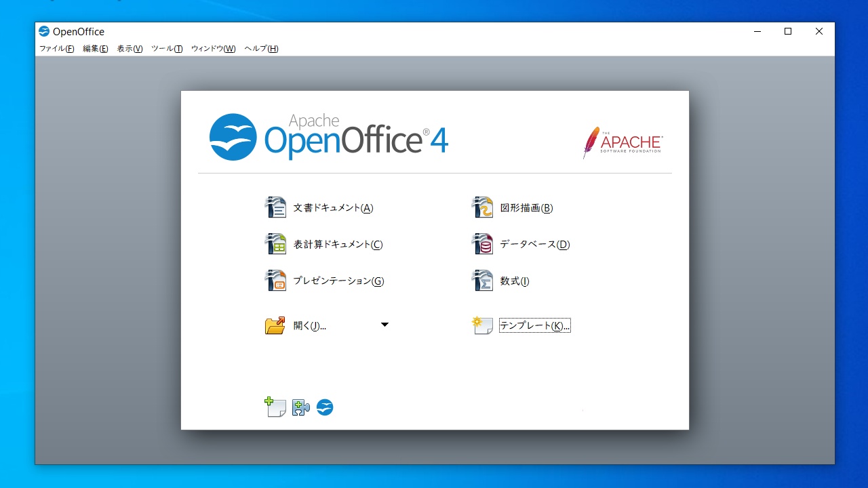Viewport: 868px width, 488px height.
Task: Click the Base database icon
Action: [x=482, y=244]
